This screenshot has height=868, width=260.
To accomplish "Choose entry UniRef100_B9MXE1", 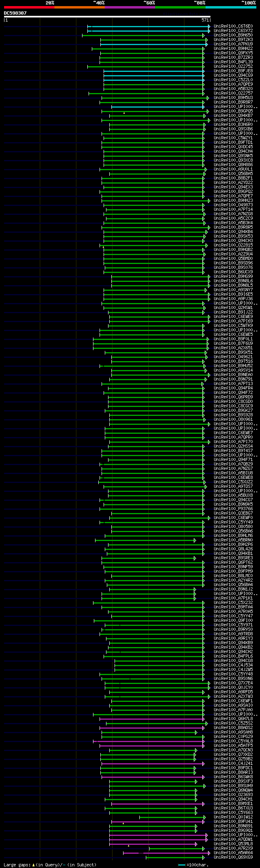I will click(233, 804).
